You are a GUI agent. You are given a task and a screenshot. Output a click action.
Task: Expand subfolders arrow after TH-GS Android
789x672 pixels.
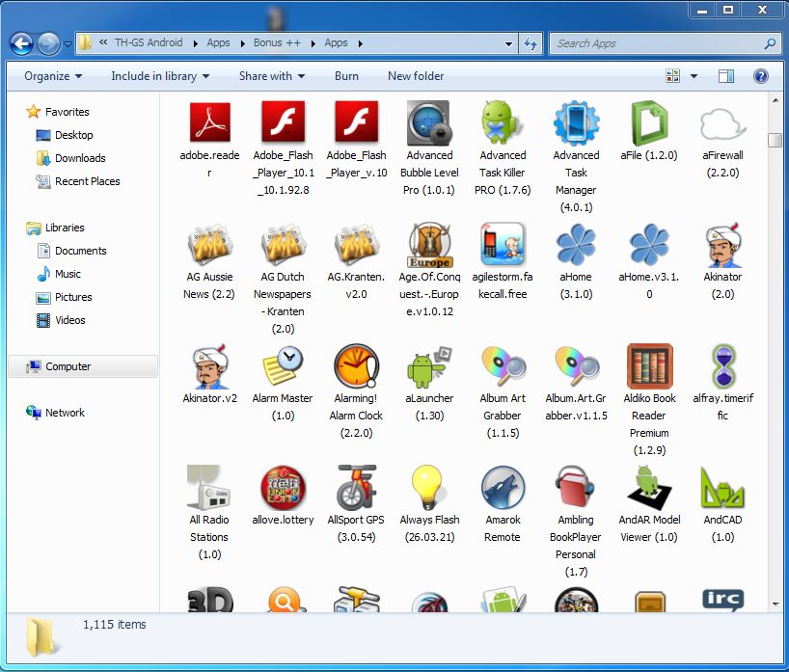(195, 43)
